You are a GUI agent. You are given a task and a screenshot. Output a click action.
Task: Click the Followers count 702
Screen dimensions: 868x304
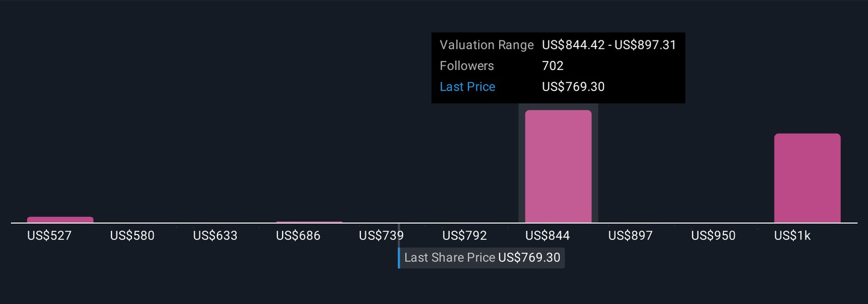552,66
